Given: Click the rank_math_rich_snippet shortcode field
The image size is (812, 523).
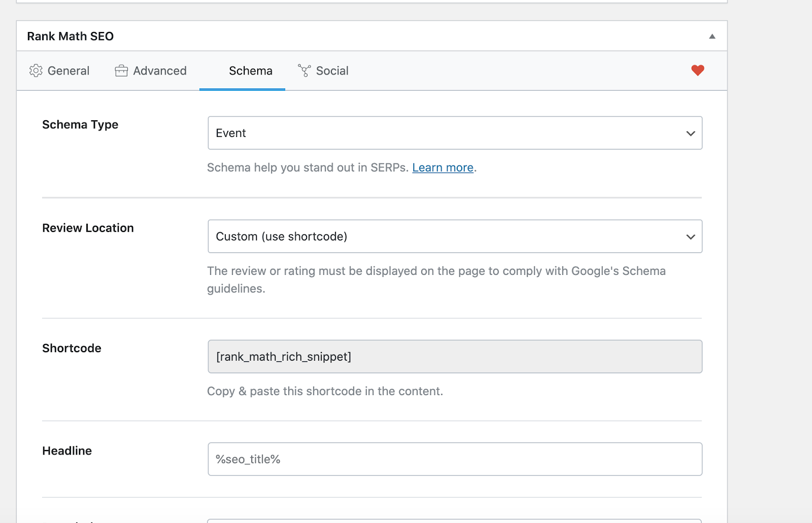Looking at the screenshot, I should pos(455,357).
